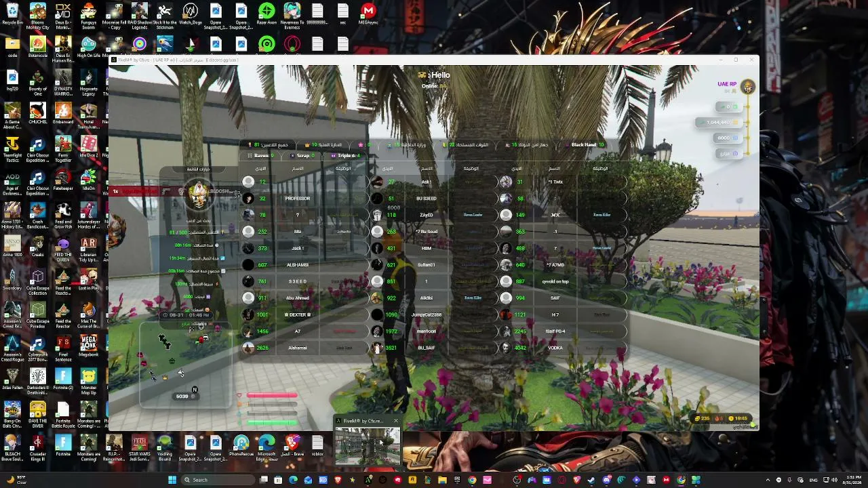Viewport: 868px width, 488px height.
Task: Launch the PhoneRescue desktop icon
Action: pyautogui.click(x=241, y=446)
